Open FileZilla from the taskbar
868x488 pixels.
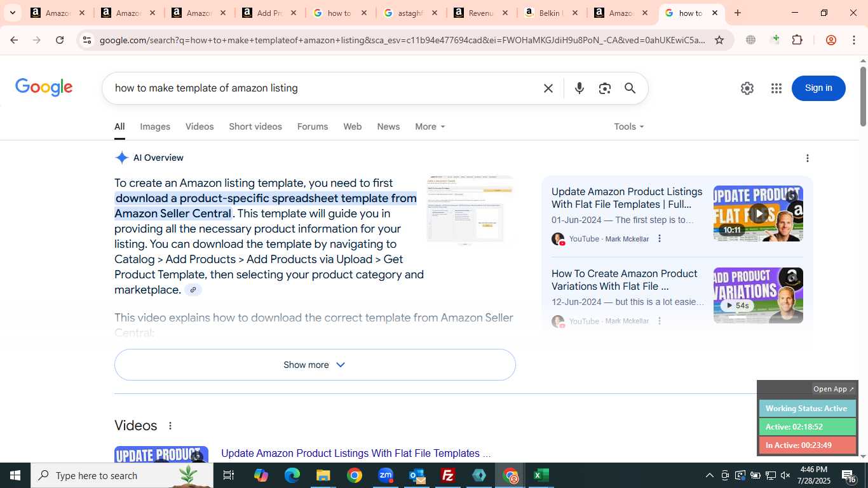[x=448, y=475]
